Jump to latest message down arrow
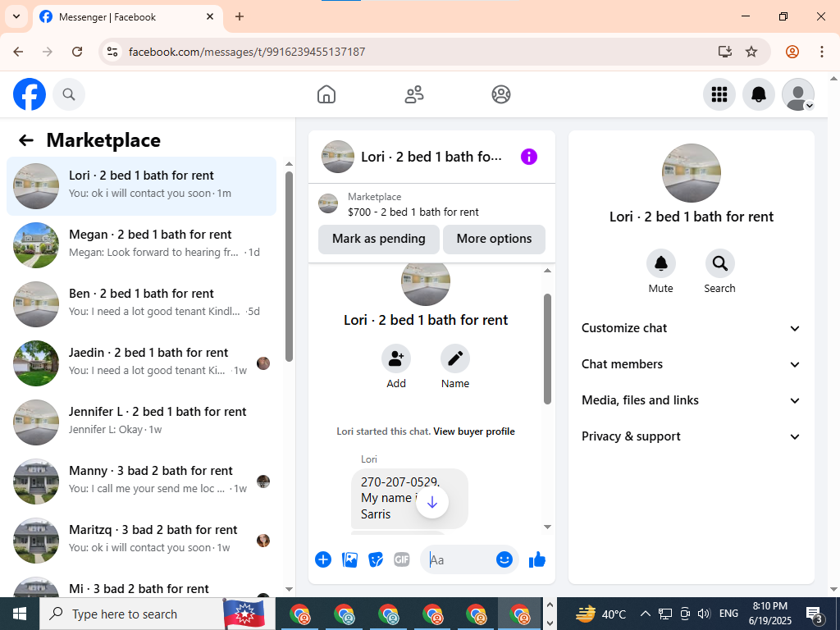The image size is (840, 630). point(431,503)
